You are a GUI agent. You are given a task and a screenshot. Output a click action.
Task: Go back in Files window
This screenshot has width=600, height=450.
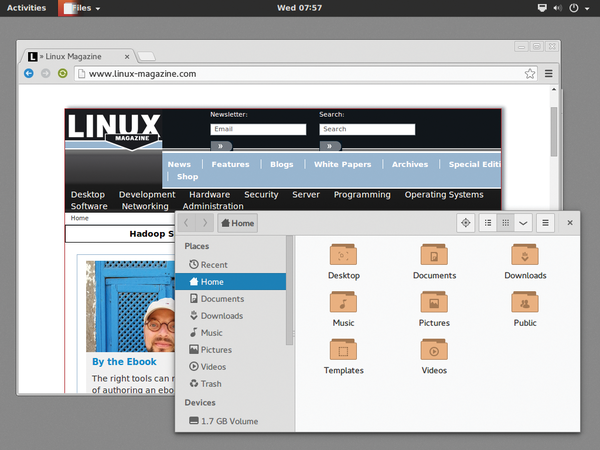186,223
